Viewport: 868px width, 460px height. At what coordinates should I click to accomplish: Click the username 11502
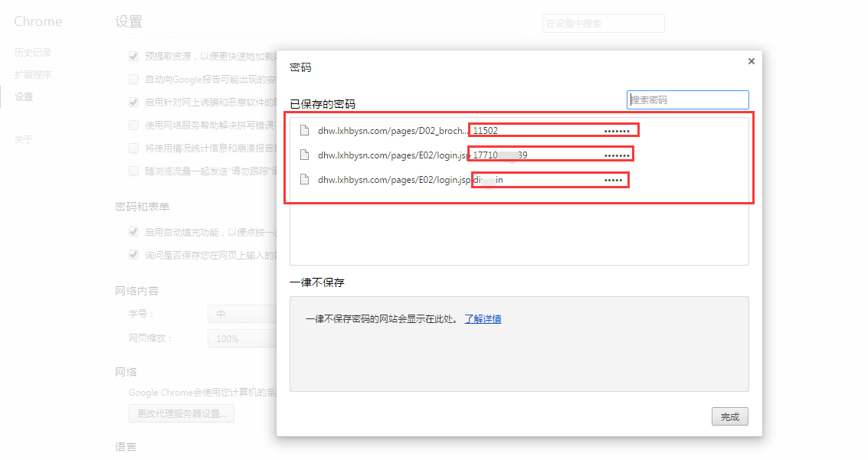[486, 131]
